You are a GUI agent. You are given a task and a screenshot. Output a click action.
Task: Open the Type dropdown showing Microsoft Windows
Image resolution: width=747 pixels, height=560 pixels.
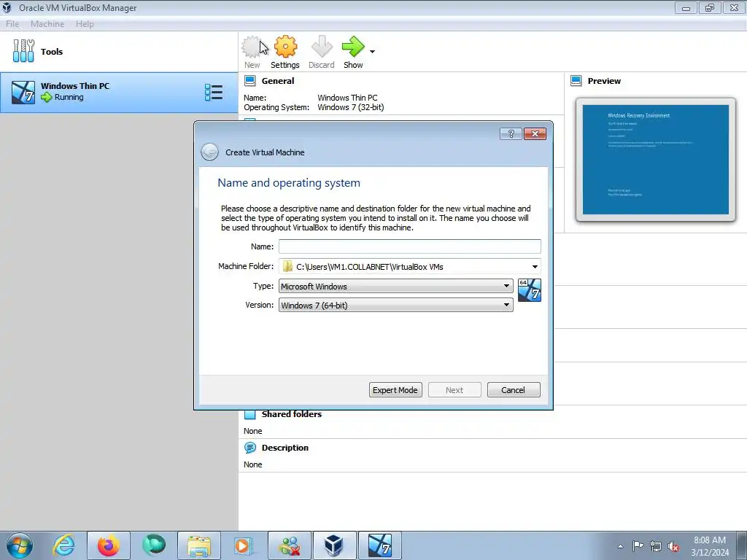tap(396, 286)
